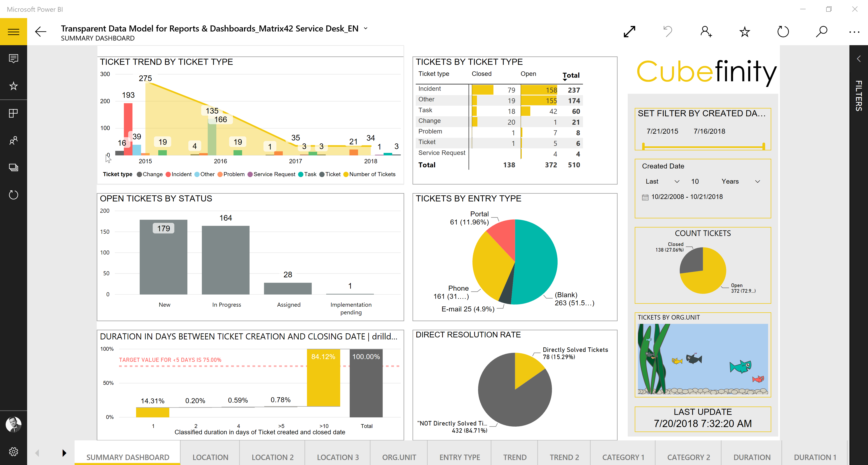Mark this report as favorite
Image resolution: width=868 pixels, height=465 pixels.
745,31
